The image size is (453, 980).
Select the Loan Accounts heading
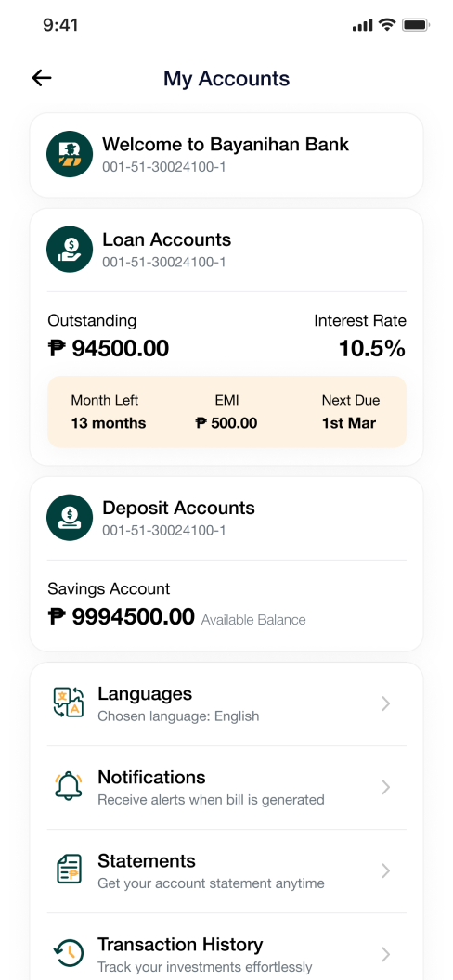click(x=167, y=239)
